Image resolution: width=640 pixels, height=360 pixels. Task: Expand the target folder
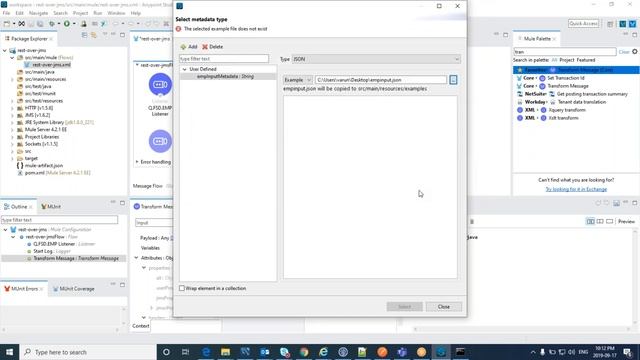[x=12, y=158]
